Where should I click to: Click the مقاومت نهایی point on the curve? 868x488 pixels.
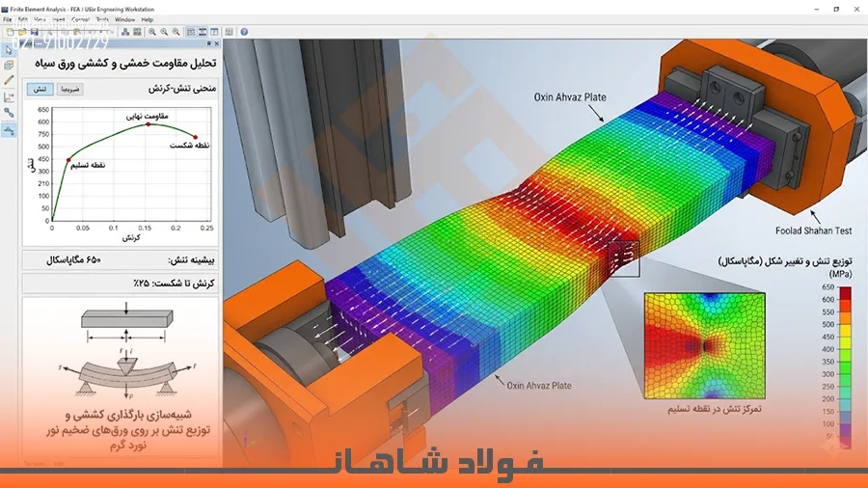[x=148, y=124]
